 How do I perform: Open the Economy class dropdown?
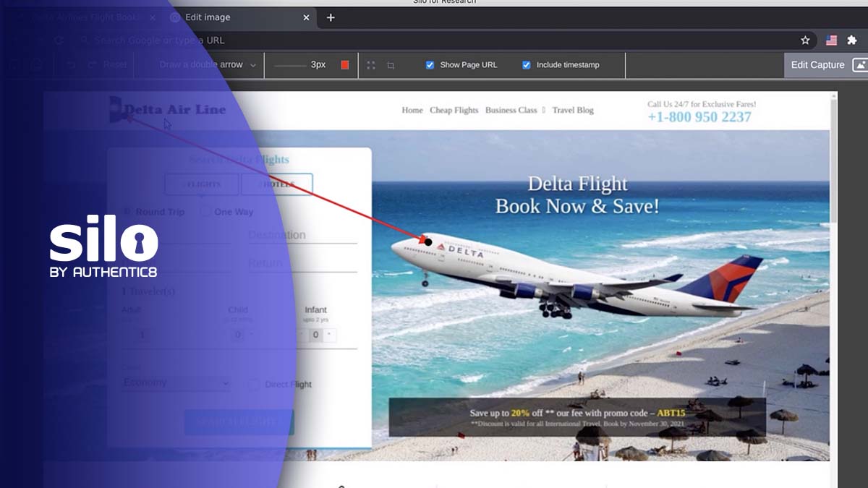coord(176,382)
